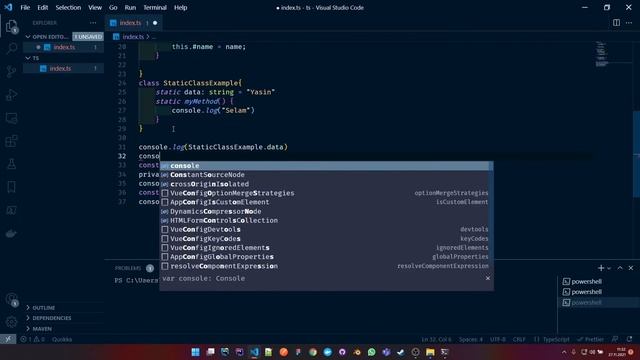The image size is (640, 360).
Task: Open the Terminal menu
Action: (155, 7)
